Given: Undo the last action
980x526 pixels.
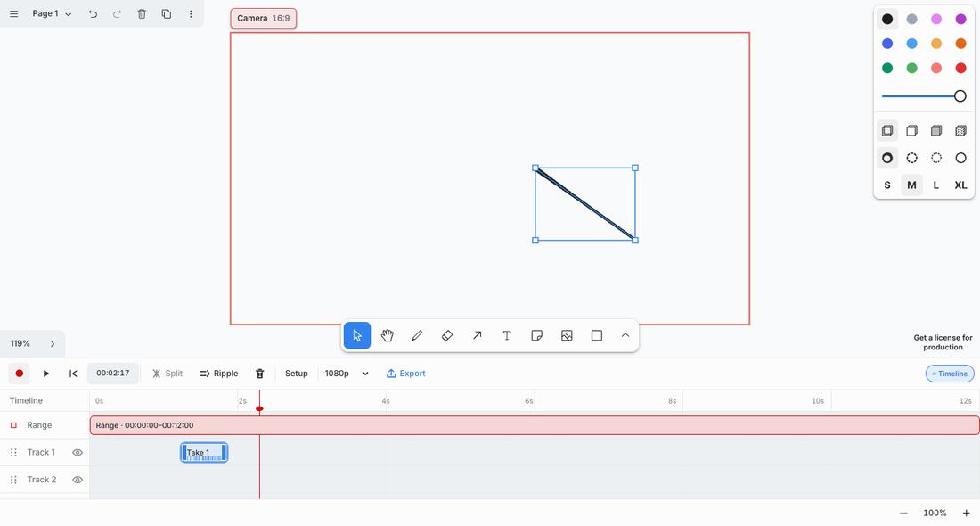Looking at the screenshot, I should click(x=94, y=13).
